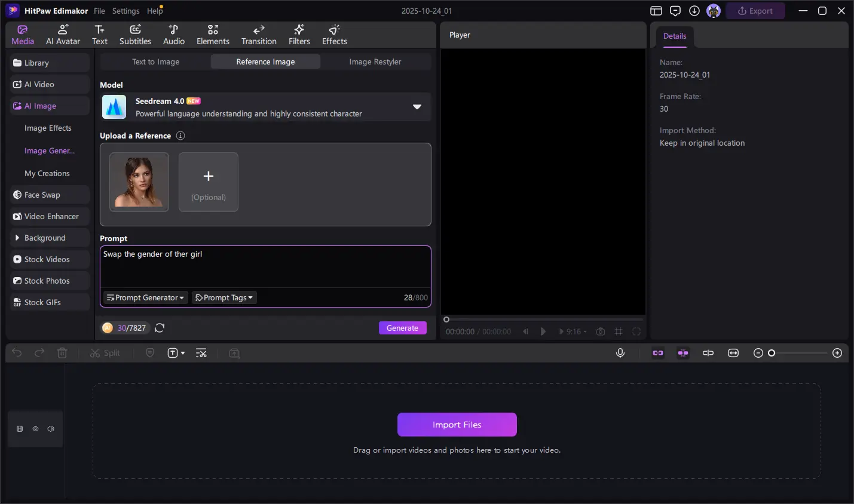Click the voiceover microphone icon
Image resolution: width=854 pixels, height=504 pixels.
(x=620, y=353)
